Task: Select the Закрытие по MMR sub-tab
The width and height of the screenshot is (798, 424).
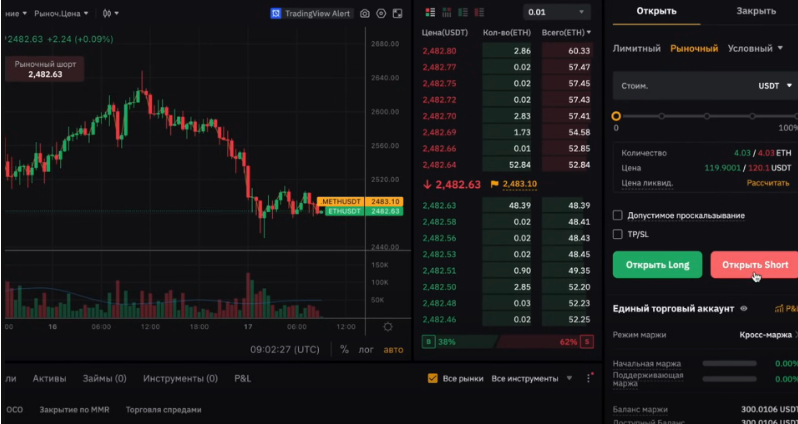Action: [x=74, y=410]
